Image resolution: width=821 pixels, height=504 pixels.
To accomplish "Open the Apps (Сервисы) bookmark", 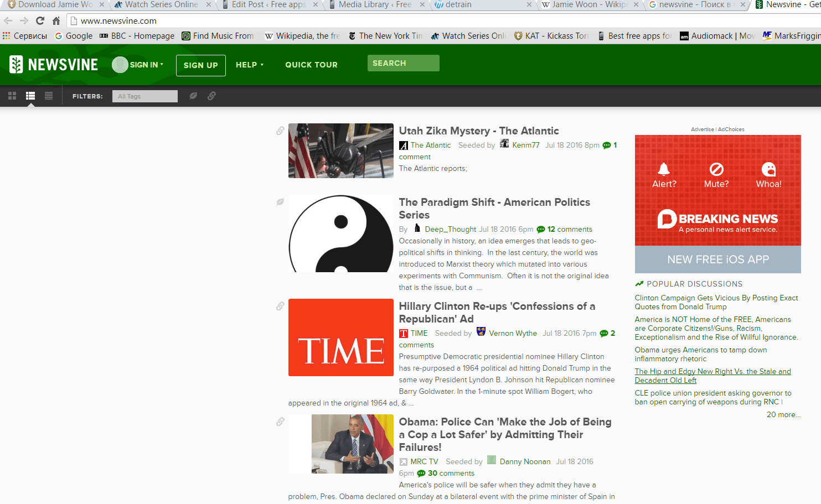I will 25,35.
